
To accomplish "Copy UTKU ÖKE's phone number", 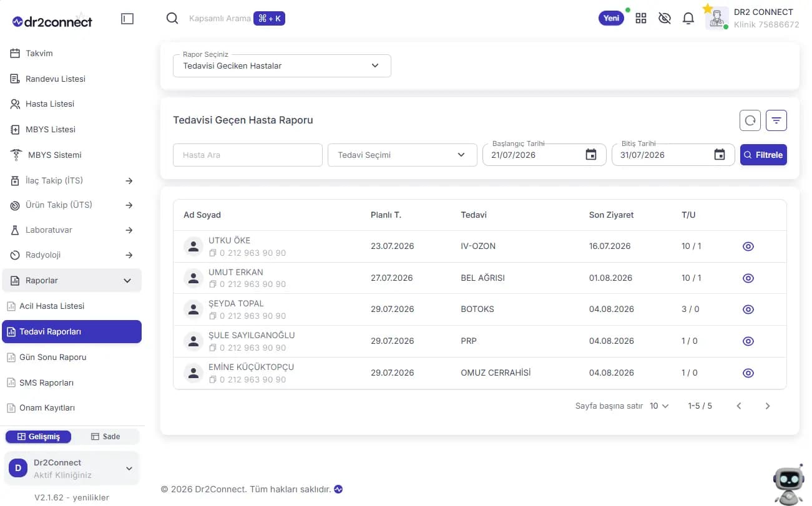I will pyautogui.click(x=213, y=253).
